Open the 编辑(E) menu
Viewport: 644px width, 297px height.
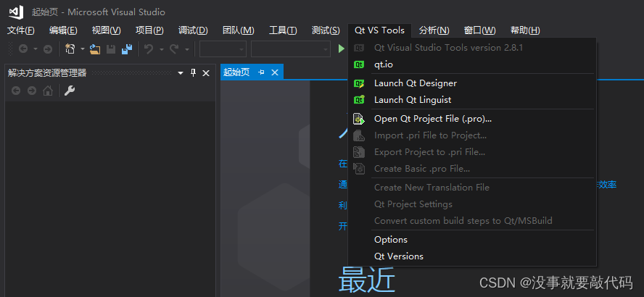63,30
